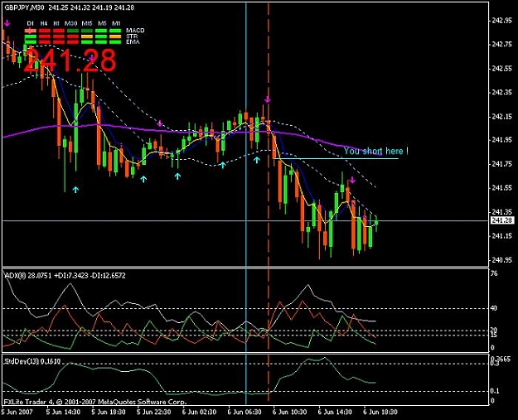Screen dimensions: 518x420
Task: Click the 240.95 price axis label
Action: pyautogui.click(x=501, y=260)
